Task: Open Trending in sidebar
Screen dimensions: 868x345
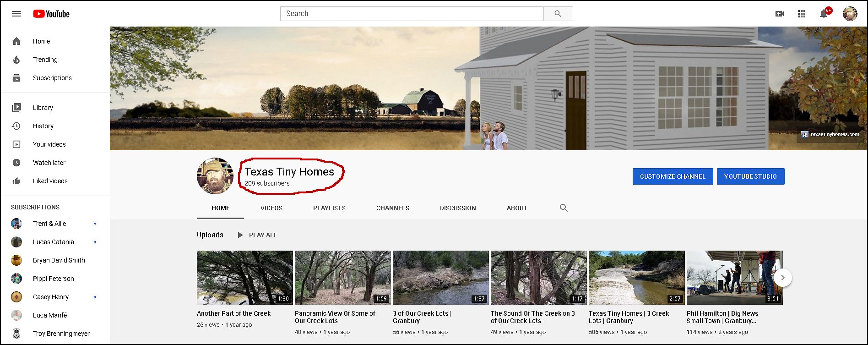Action: click(x=55, y=60)
